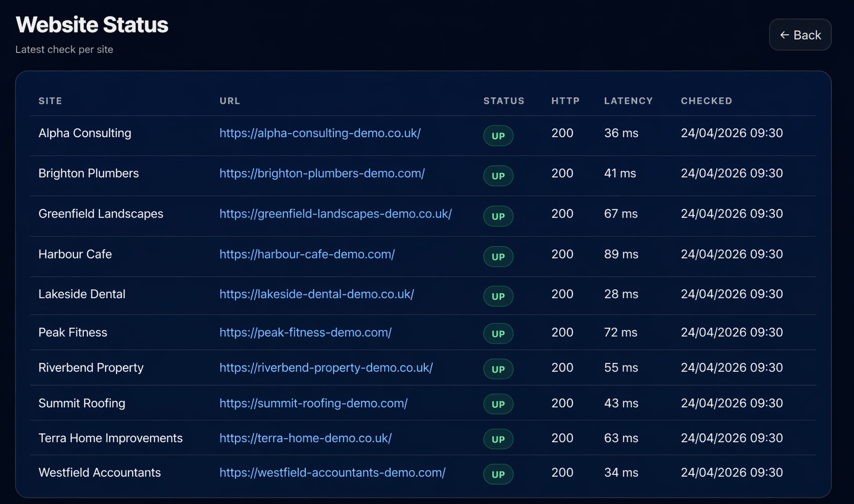This screenshot has width=854, height=504.
Task: Click the UP badge for Harbour Cafe
Action: [498, 257]
